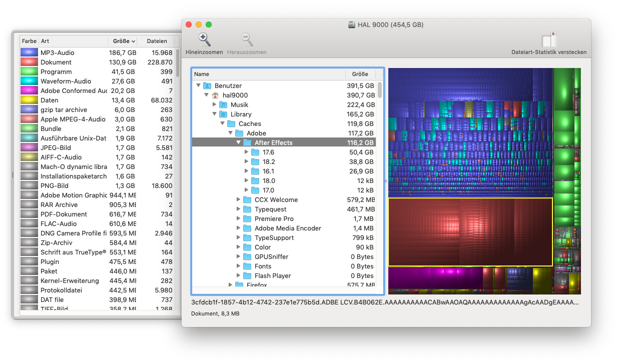This screenshot has width=619, height=364.
Task: Hide the Dateiart-Statistik panel via toolbar icon
Action: tap(549, 40)
